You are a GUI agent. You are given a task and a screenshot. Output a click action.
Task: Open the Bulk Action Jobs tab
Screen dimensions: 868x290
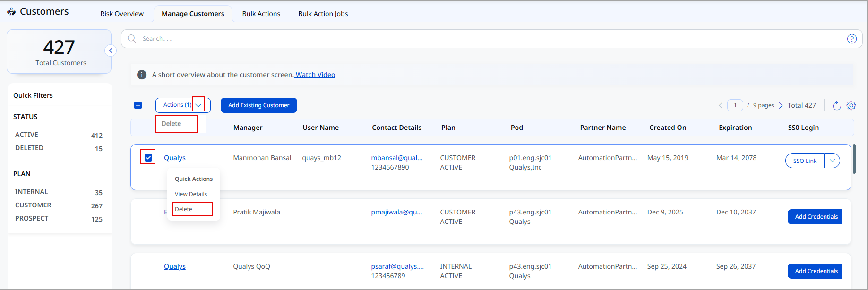pos(323,14)
